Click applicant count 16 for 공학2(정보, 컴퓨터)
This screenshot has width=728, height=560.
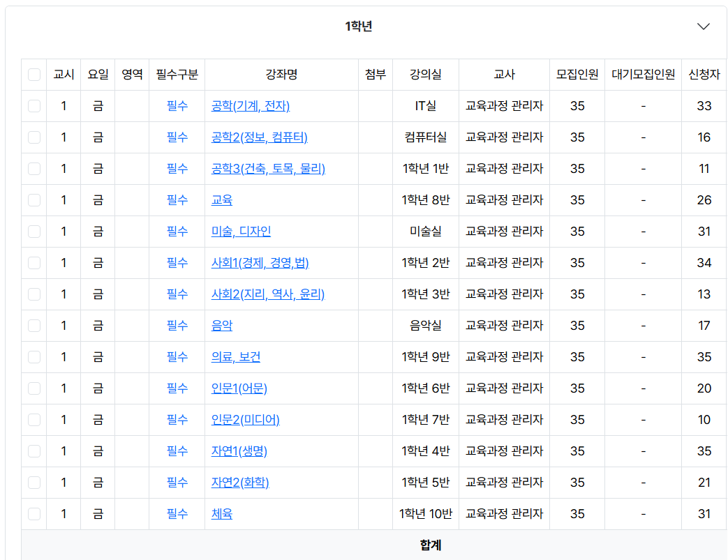704,137
